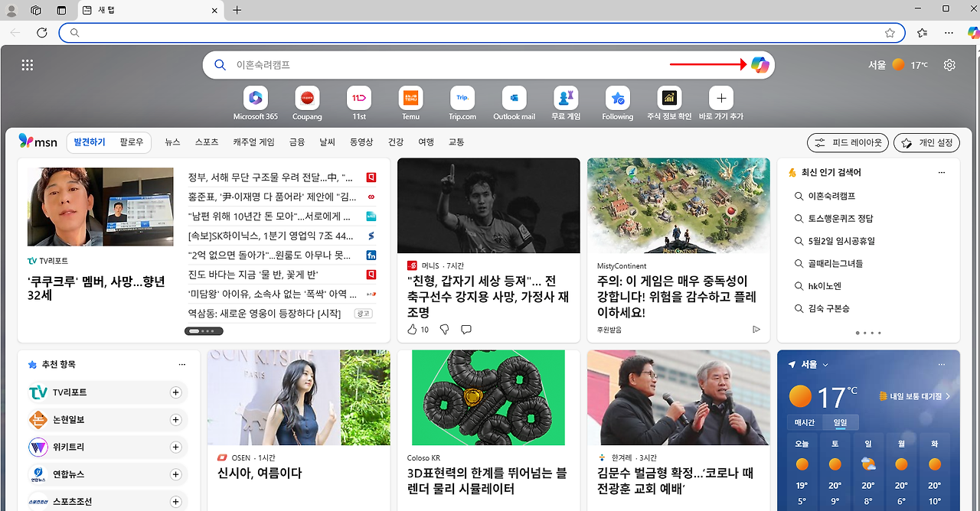Open the 김문수 벌금형 확정 article

tap(676, 481)
